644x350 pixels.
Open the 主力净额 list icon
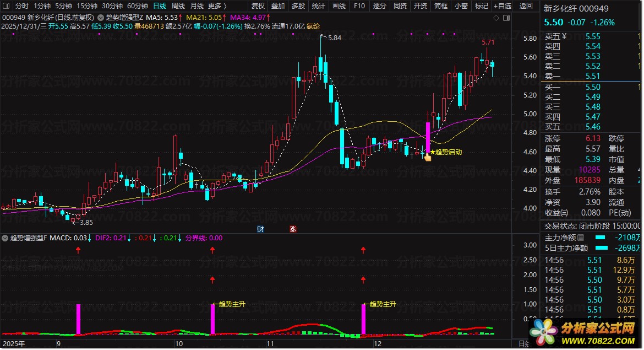[581, 238]
